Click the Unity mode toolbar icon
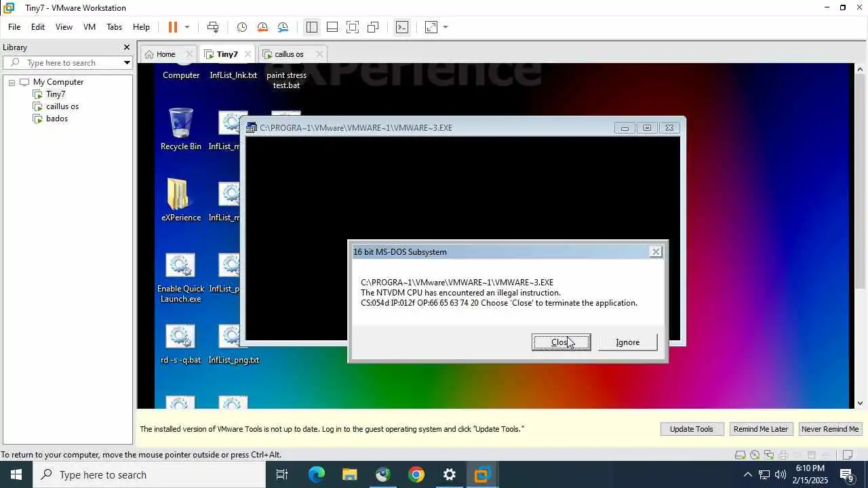Viewport: 868px width, 488px height. click(x=373, y=27)
